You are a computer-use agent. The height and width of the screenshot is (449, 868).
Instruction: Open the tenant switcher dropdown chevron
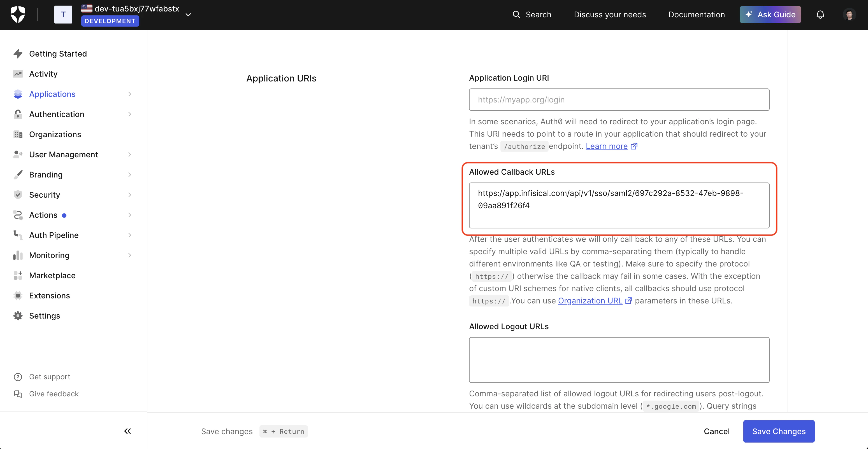click(x=188, y=15)
